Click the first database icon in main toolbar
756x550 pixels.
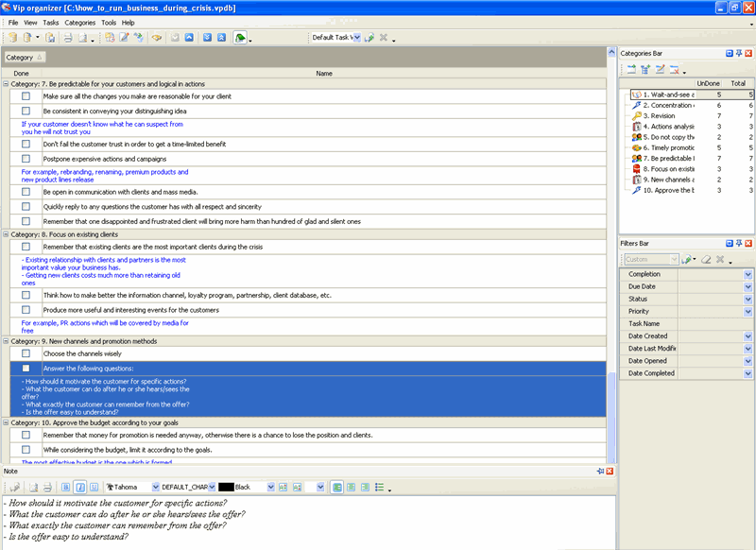click(x=13, y=38)
